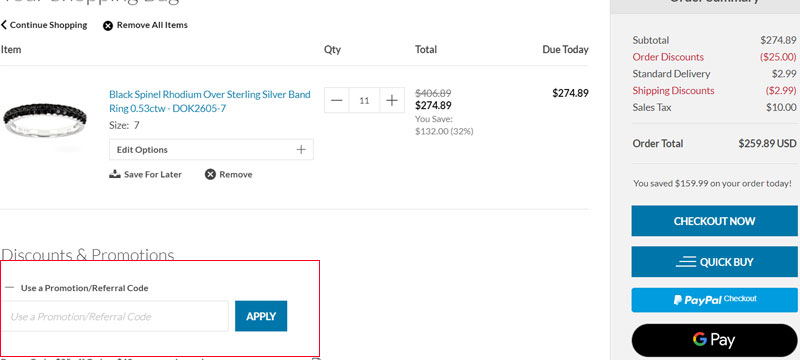
Task: Click the Remove All Items X icon
Action: [x=108, y=25]
